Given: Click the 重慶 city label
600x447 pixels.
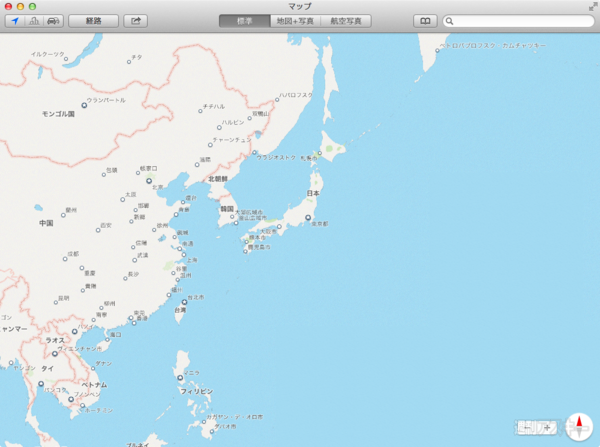Looking at the screenshot, I should [90, 273].
